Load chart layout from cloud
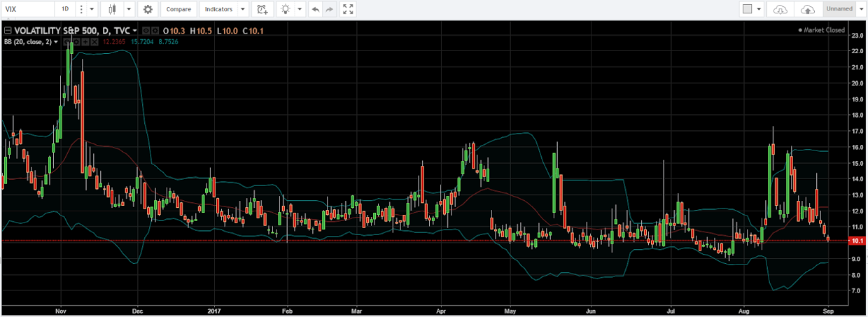This screenshot has height=317, width=868. pyautogui.click(x=780, y=9)
